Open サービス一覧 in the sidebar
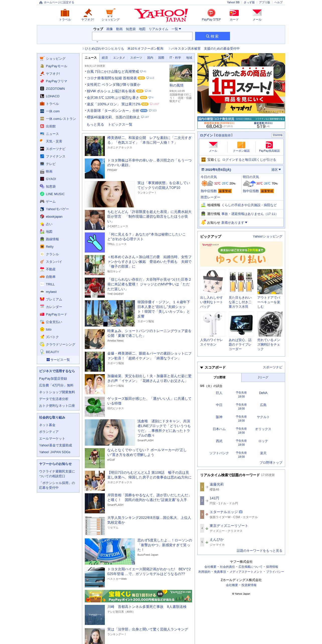The height and width of the screenshot is (644, 322). (x=58, y=360)
